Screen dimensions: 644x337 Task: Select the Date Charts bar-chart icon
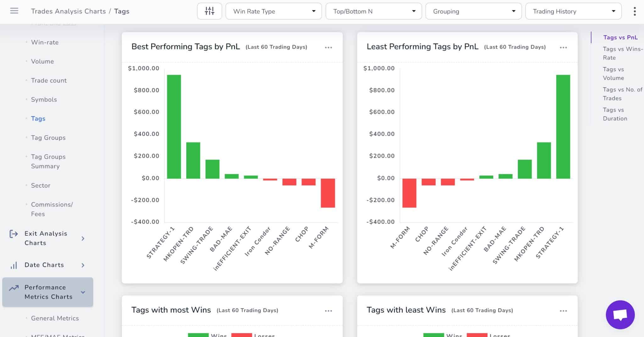point(14,265)
